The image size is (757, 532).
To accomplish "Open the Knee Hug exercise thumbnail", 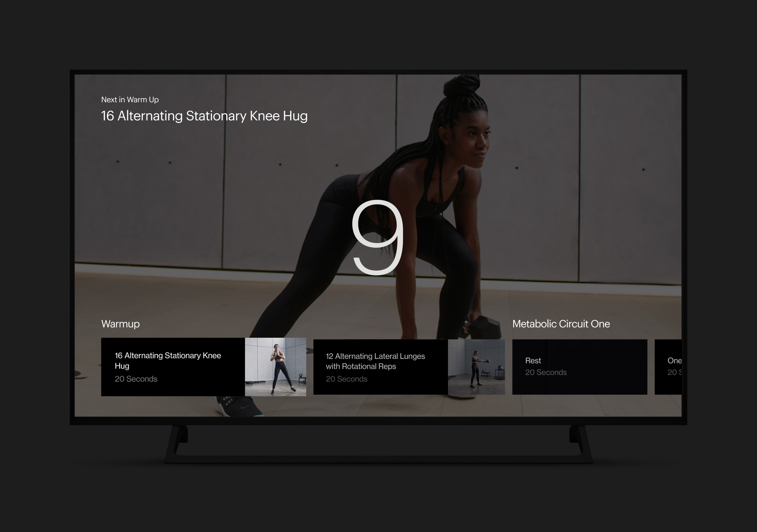I will 275,367.
